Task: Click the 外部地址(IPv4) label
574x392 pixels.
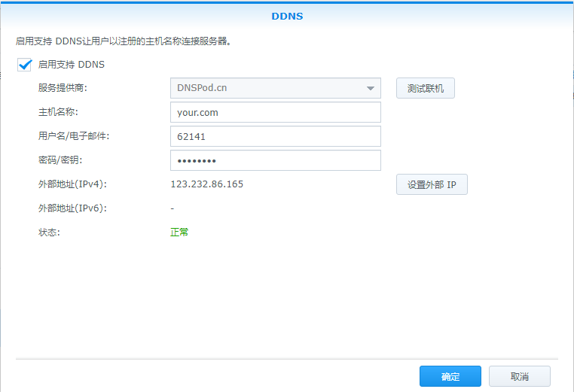Action: click(x=72, y=184)
